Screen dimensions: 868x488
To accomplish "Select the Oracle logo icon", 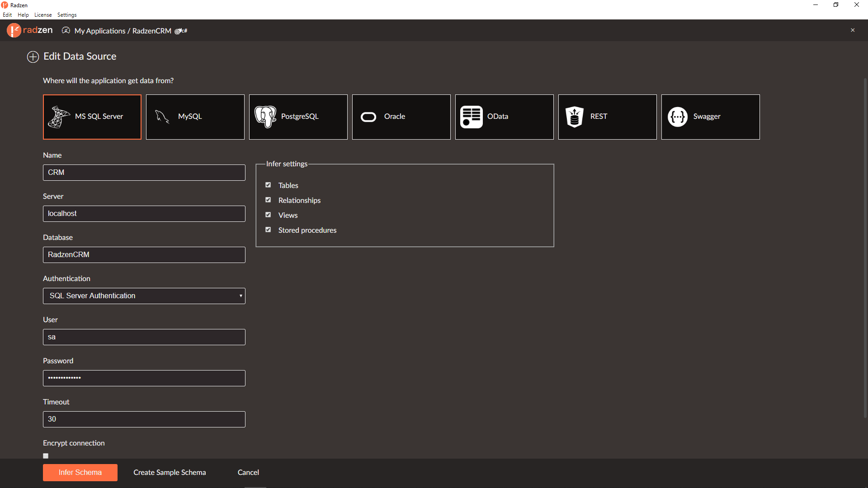I will [368, 117].
